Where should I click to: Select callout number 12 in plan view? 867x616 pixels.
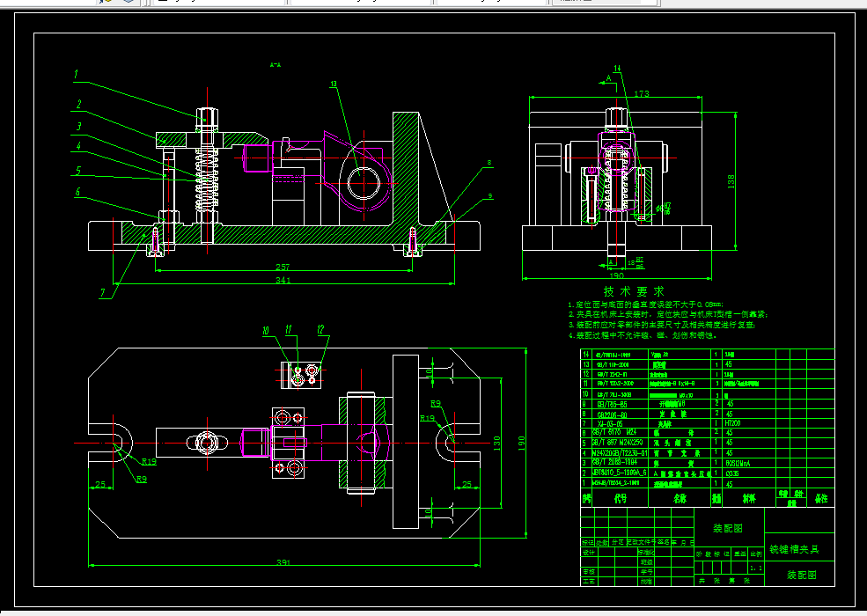point(320,330)
